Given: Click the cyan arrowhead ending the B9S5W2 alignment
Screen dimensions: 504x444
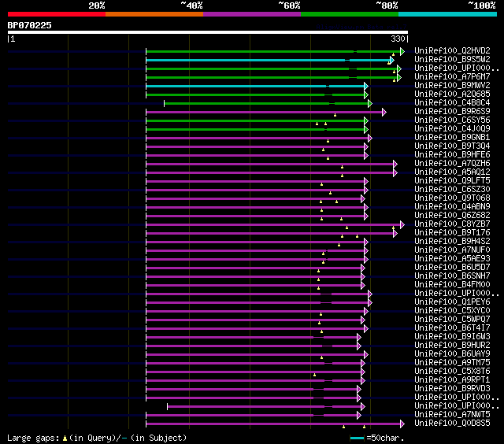Looking at the screenshot, I should pyautogui.click(x=392, y=60).
